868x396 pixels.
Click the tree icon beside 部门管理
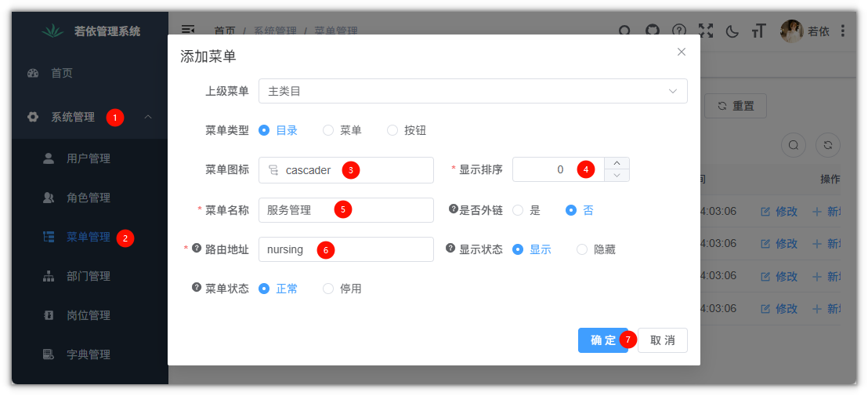click(49, 276)
